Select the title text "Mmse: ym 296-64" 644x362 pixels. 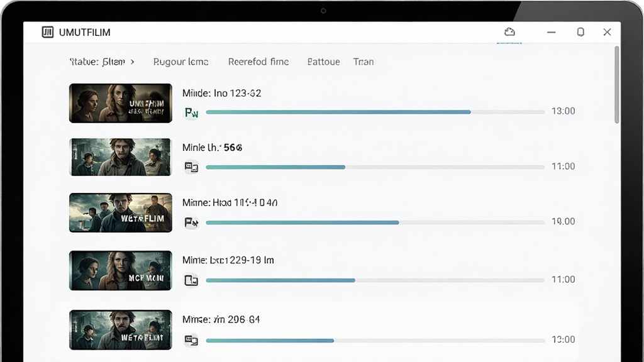coord(221,319)
